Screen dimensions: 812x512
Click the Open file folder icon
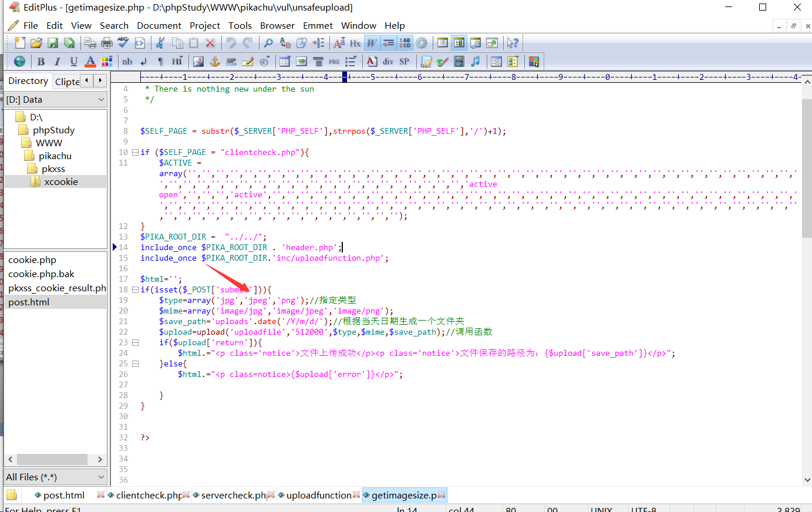point(36,43)
